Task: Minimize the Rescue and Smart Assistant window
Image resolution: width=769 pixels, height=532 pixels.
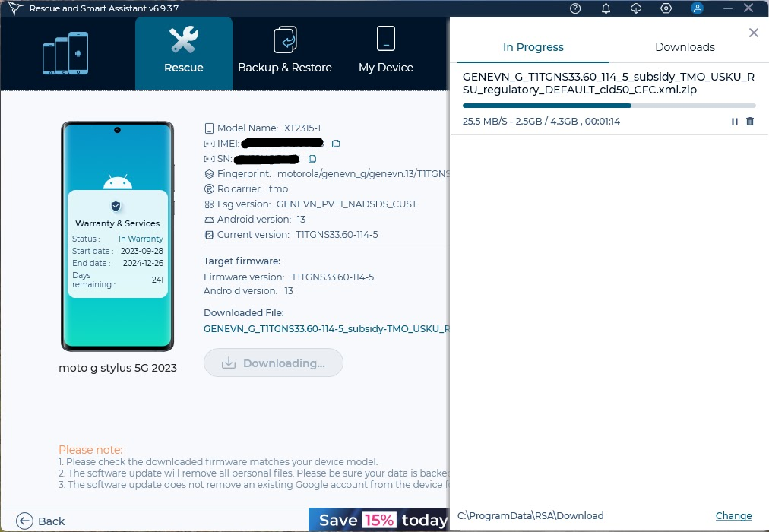Action: tap(728, 8)
